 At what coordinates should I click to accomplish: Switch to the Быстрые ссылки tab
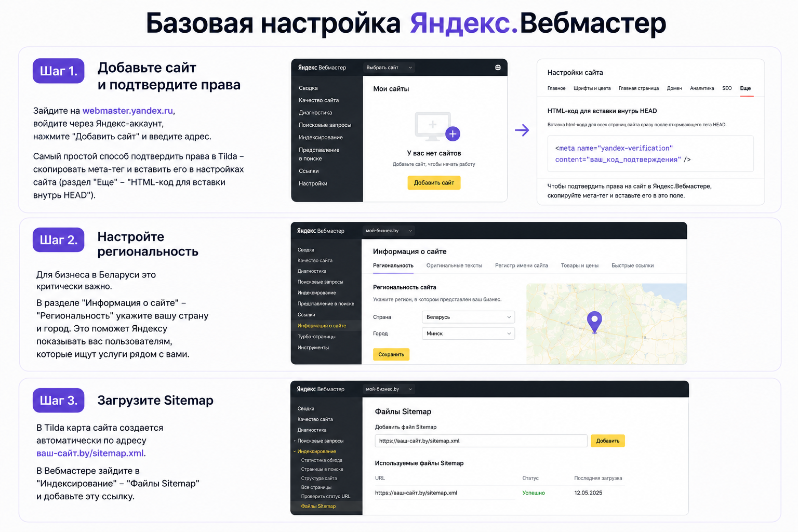632,265
